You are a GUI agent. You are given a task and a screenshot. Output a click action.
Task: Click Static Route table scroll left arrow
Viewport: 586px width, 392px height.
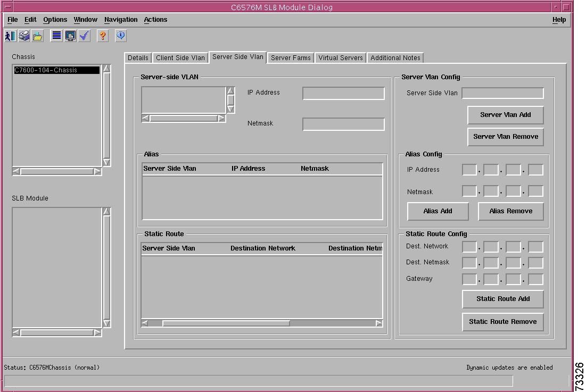click(x=145, y=323)
